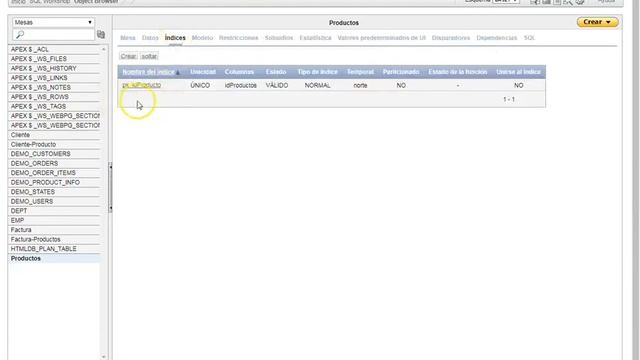Screen dimensions: 640x360
Task: Sort by Unirse al índice header
Action: [x=518, y=72]
